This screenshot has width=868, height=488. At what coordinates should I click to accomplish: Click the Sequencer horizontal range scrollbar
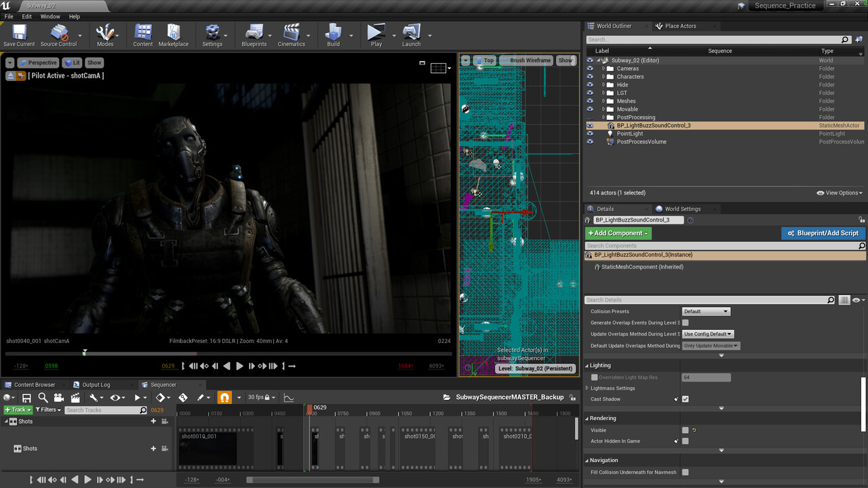click(313, 480)
